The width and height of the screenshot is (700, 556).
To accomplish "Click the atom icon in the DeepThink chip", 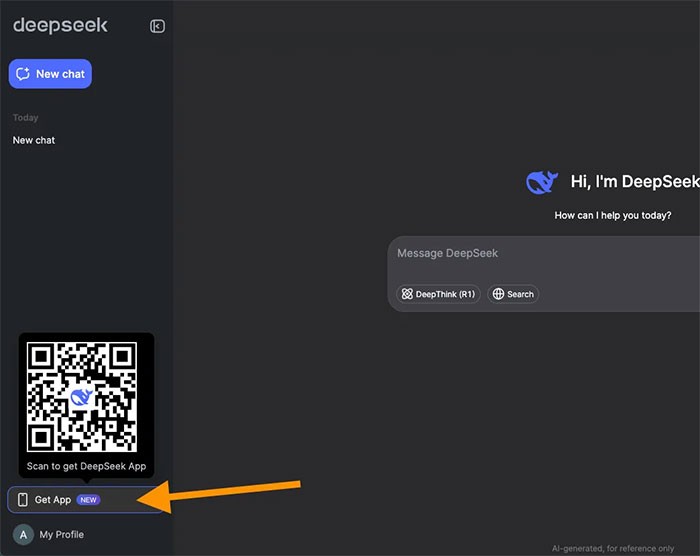I will pos(407,294).
